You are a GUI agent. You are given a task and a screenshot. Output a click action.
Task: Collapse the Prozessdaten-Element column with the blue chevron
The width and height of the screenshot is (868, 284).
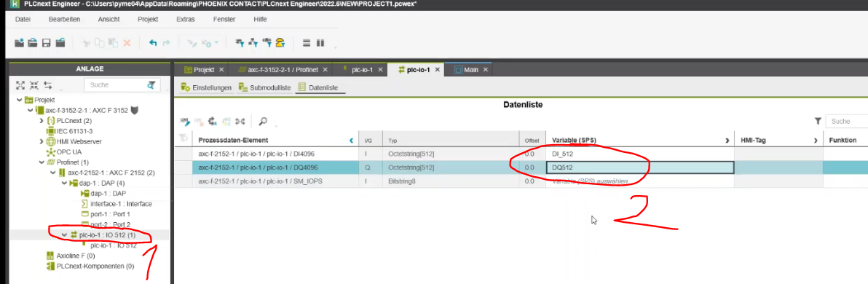pos(352,141)
